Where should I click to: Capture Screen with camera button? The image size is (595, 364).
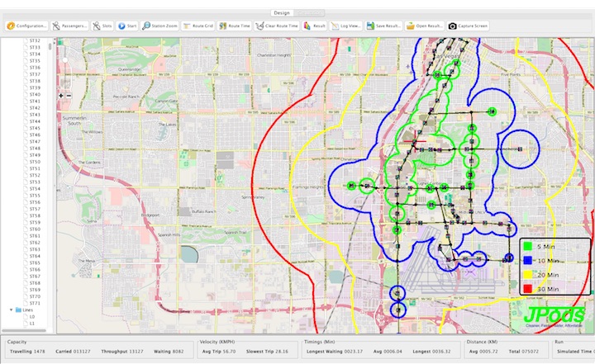469,26
